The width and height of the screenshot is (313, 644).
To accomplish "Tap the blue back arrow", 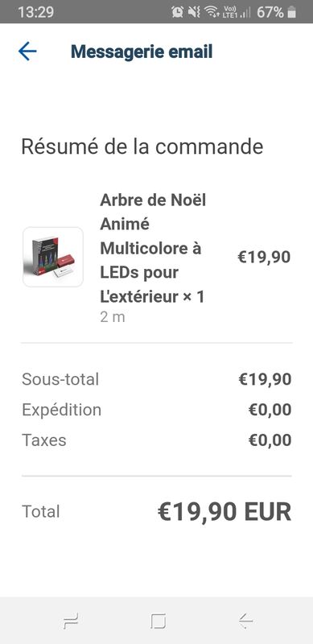I will click(27, 52).
